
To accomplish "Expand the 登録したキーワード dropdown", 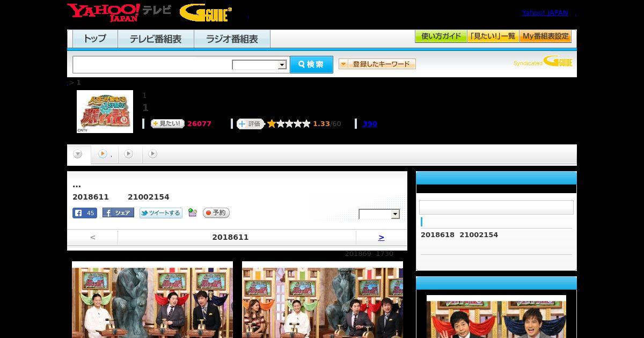I will point(377,64).
